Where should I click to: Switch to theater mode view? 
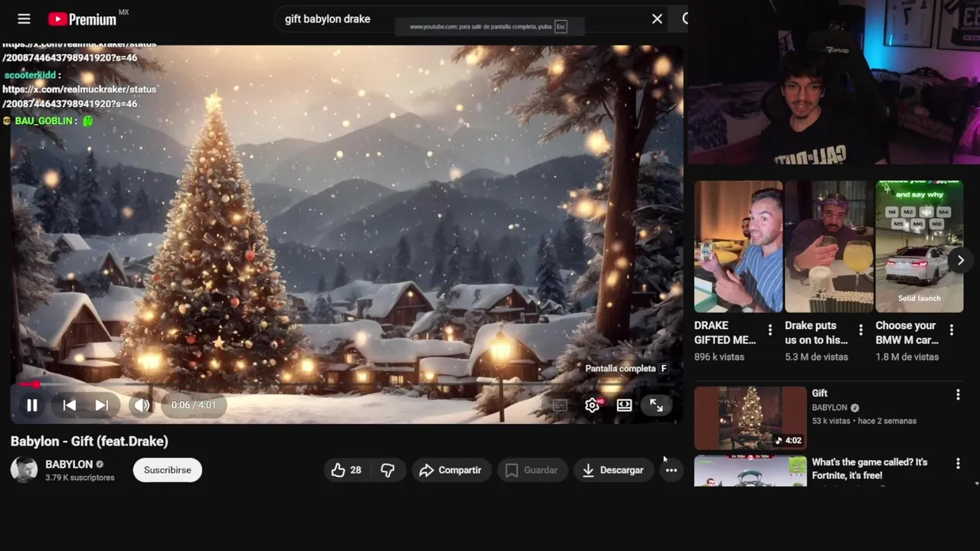coord(624,405)
